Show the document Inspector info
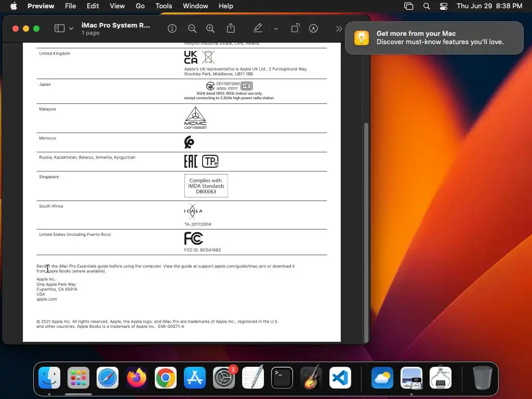The width and height of the screenshot is (532, 399). point(172,29)
